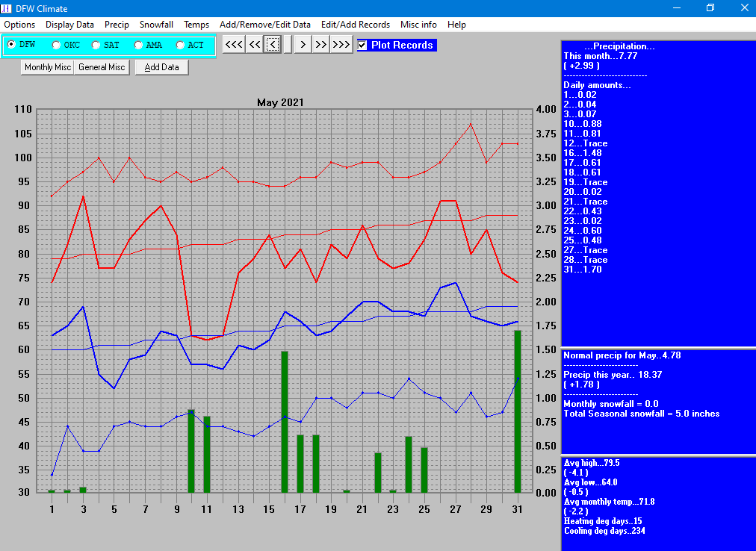Open the Precip menu

click(x=117, y=25)
